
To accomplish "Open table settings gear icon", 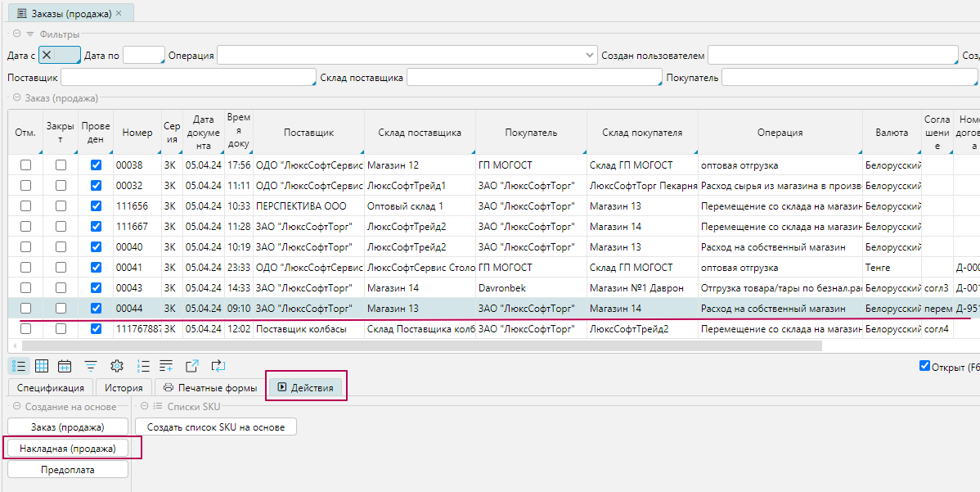I will tap(117, 366).
